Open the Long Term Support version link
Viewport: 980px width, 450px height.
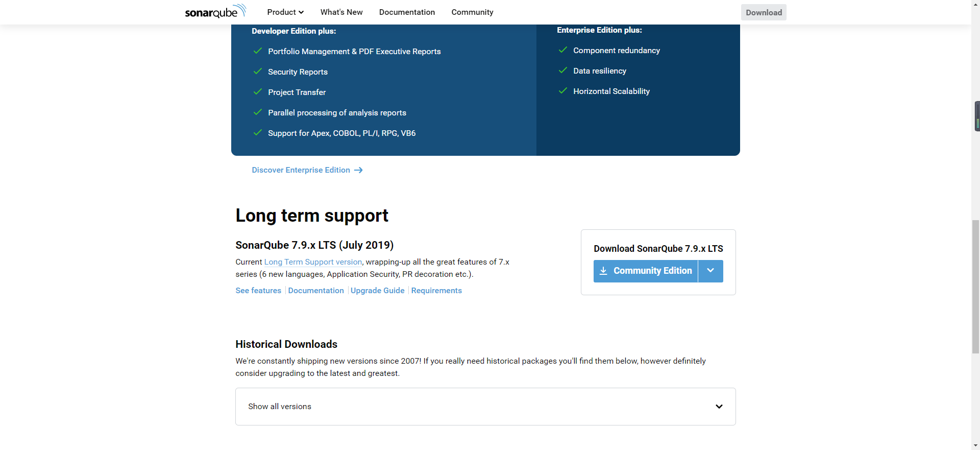313,262
